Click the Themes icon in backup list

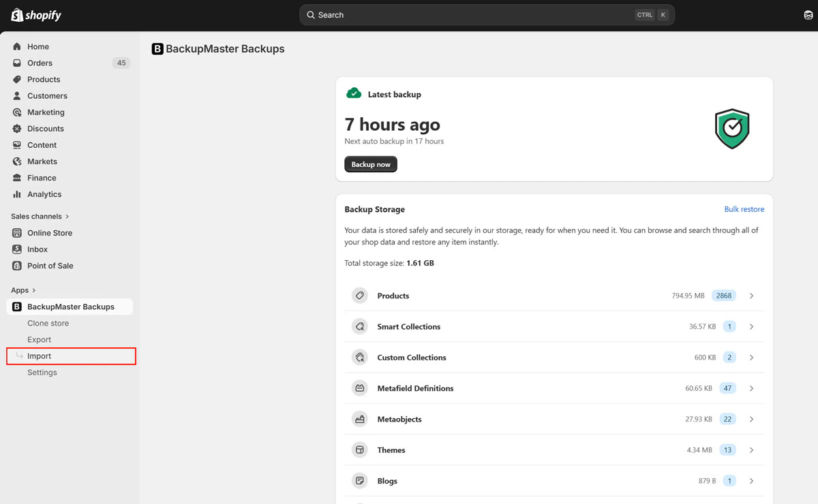tap(359, 450)
